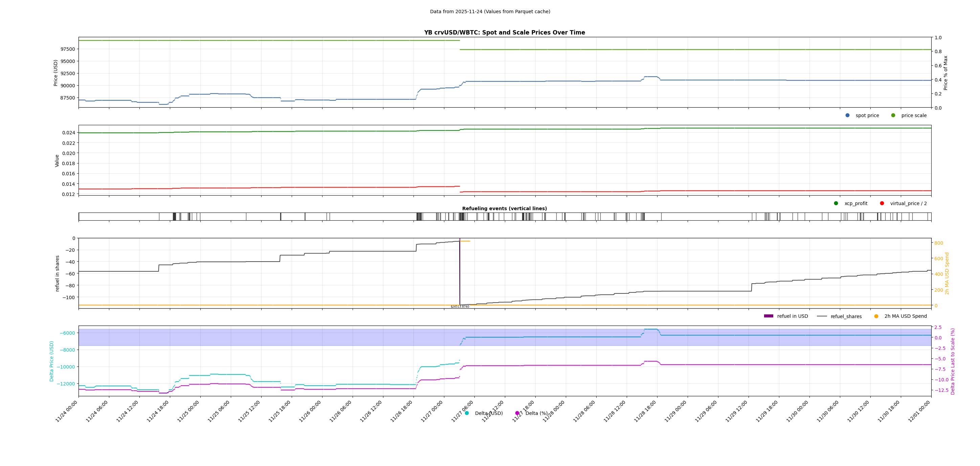The width and height of the screenshot is (980, 466).
Task: Click the Delta Price Last to Scale axis label
Action: coord(953,361)
